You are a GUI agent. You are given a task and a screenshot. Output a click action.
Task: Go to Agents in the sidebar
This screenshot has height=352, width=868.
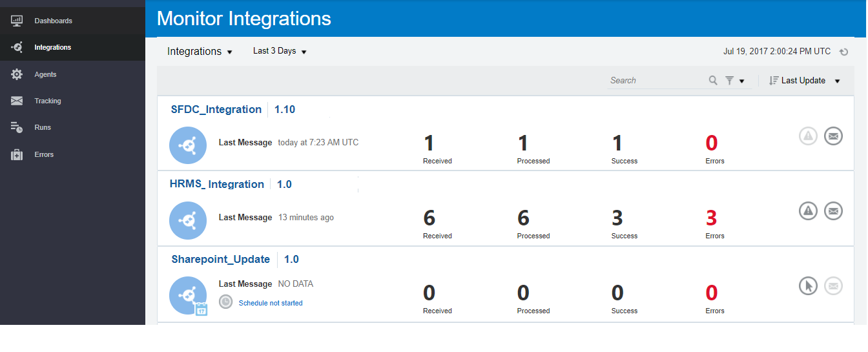pyautogui.click(x=45, y=74)
